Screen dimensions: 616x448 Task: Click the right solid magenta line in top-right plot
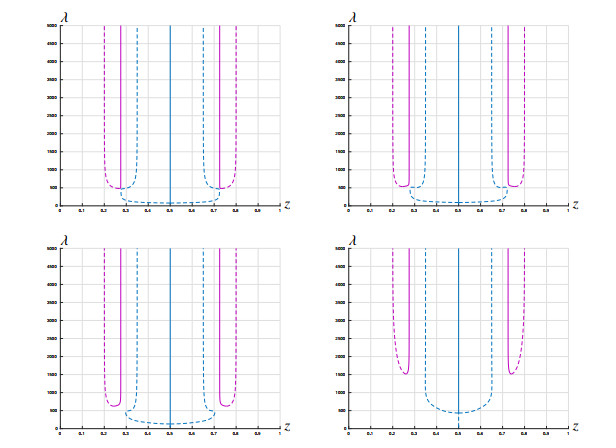pos(508,100)
